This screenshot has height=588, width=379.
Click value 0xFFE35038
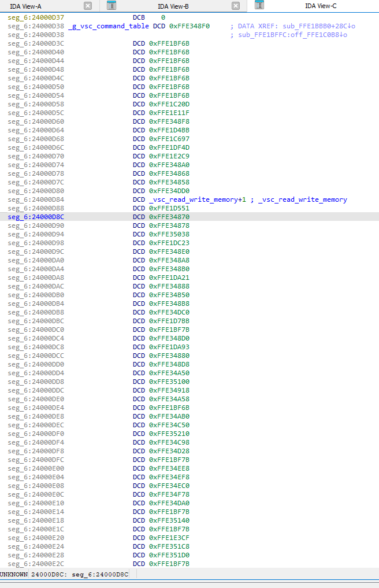coord(169,234)
